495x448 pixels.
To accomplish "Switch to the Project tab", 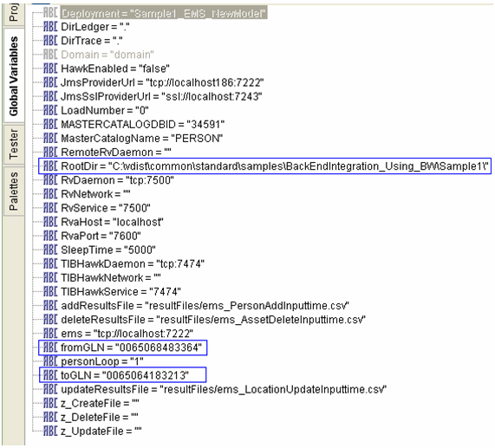I will [14, 13].
